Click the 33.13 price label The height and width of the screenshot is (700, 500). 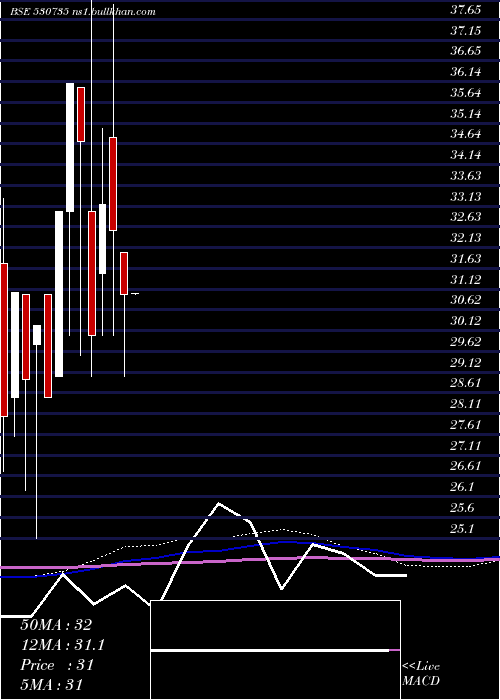coord(466,196)
